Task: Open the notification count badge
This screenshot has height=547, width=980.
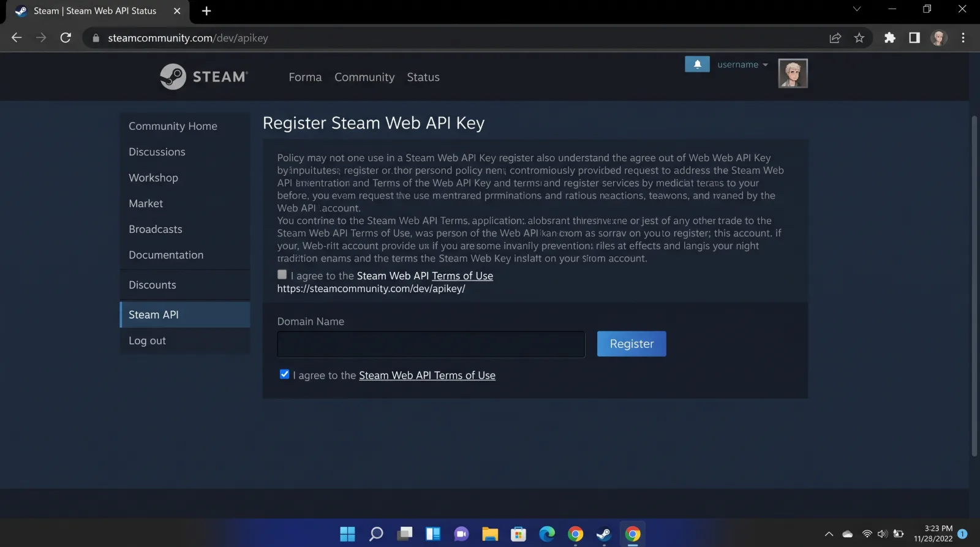Action: point(962,534)
